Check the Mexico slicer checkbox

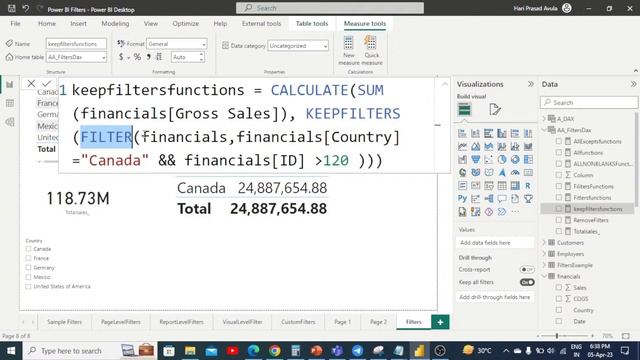28,277
